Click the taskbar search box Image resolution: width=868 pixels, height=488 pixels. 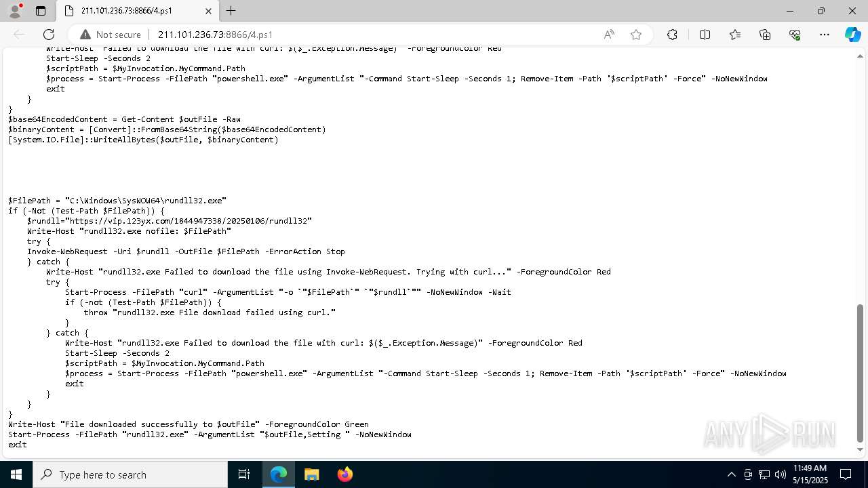click(130, 474)
